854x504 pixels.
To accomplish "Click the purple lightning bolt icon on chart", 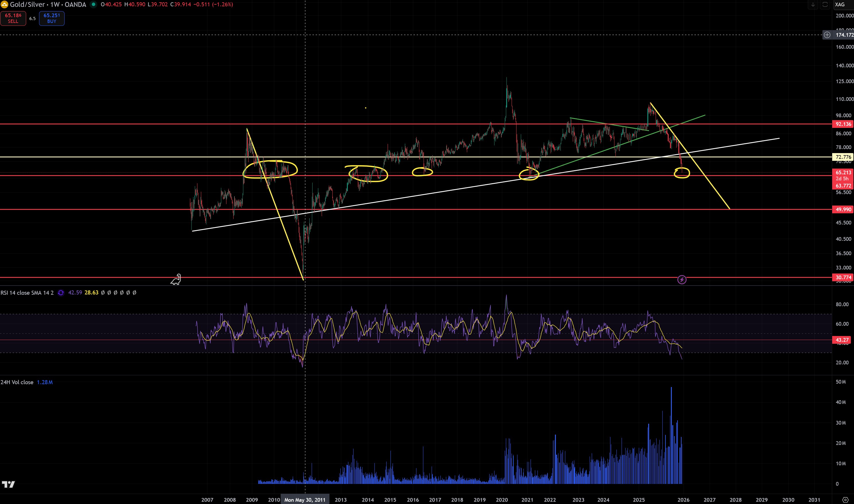I will point(682,280).
